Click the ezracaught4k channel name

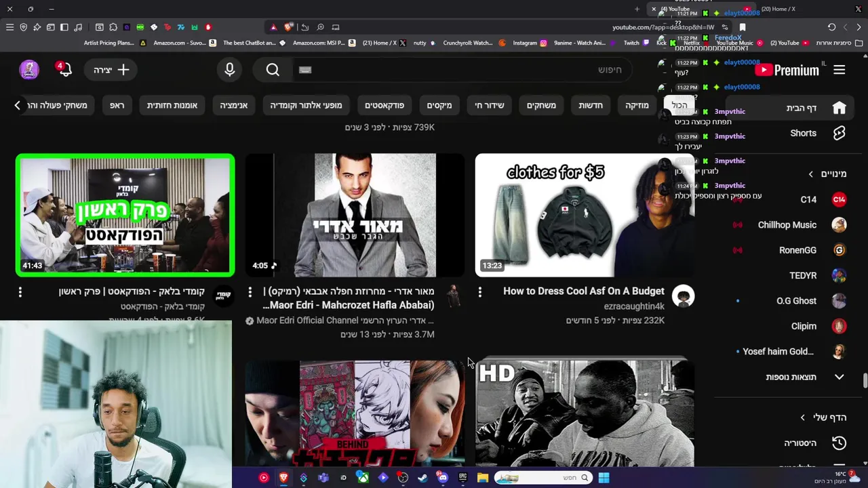click(634, 306)
